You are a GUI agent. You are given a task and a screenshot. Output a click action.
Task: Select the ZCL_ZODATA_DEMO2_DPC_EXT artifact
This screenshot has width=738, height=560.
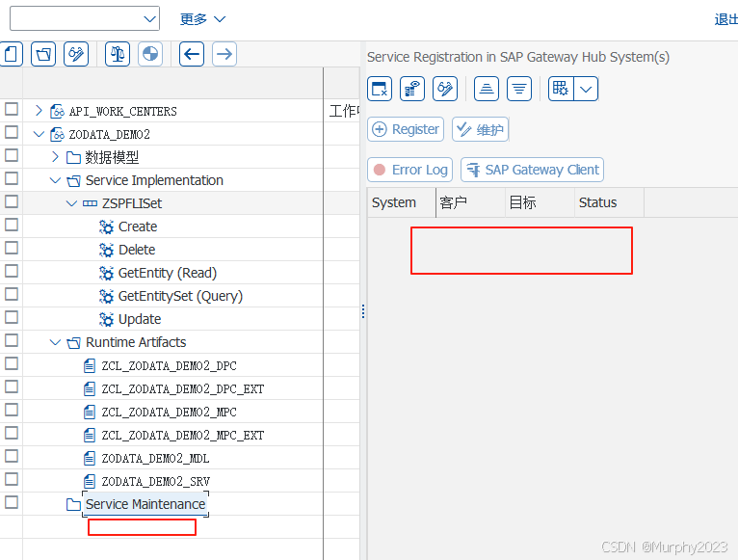tap(183, 389)
